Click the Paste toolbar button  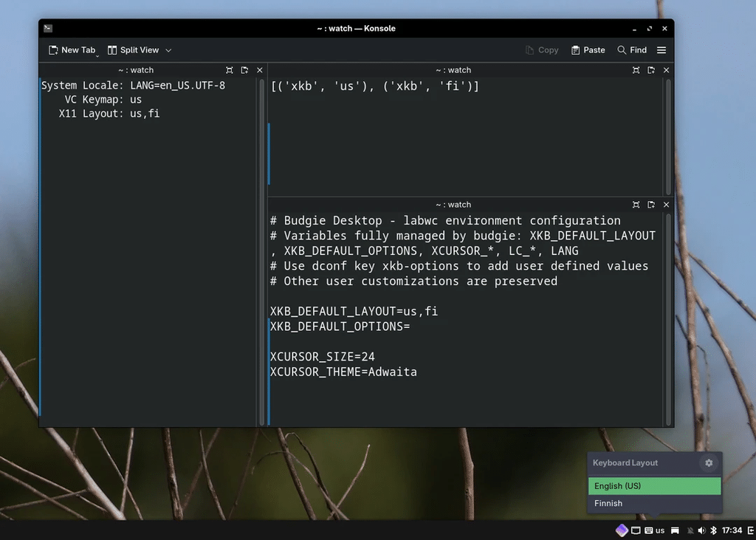click(588, 50)
